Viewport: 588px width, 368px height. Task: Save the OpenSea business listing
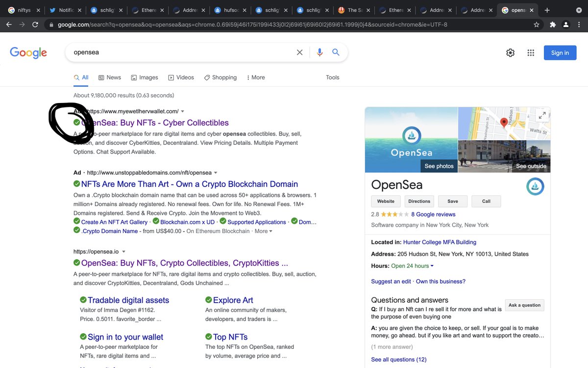(x=453, y=201)
